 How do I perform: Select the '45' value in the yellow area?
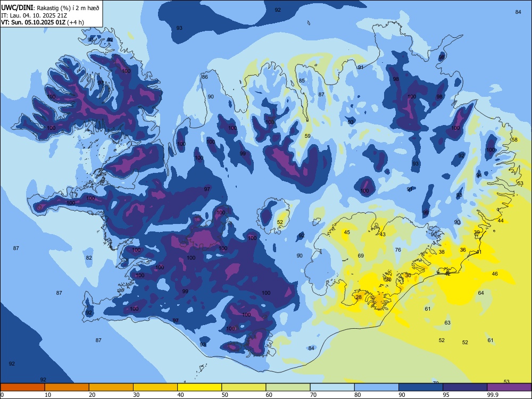347,232
